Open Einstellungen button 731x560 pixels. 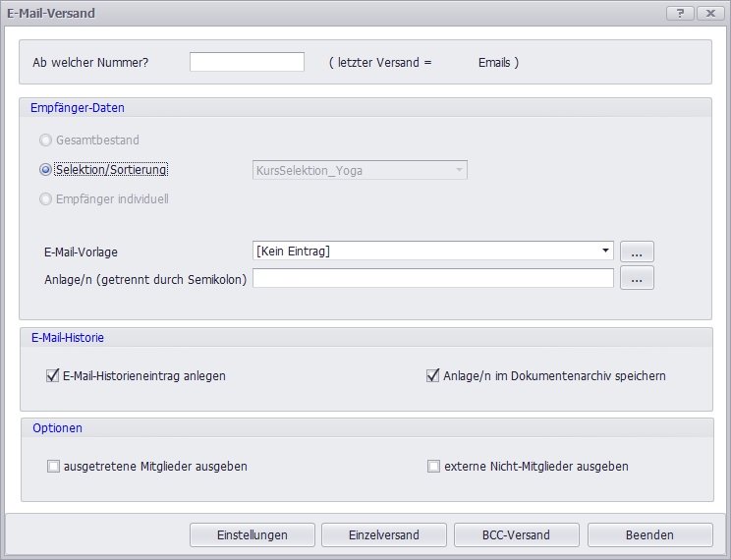252,535
